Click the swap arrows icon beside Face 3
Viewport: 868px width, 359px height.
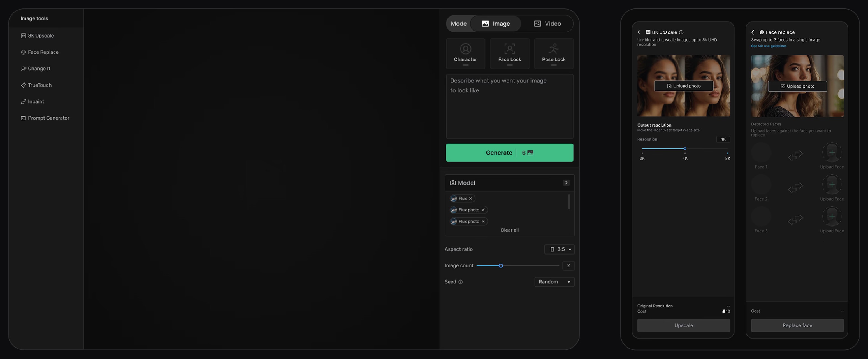[x=795, y=220]
